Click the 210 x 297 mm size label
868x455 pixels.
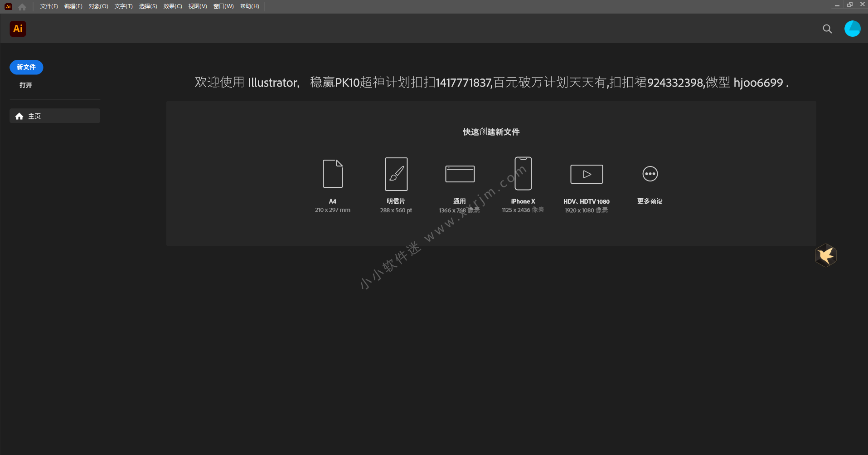click(x=333, y=210)
